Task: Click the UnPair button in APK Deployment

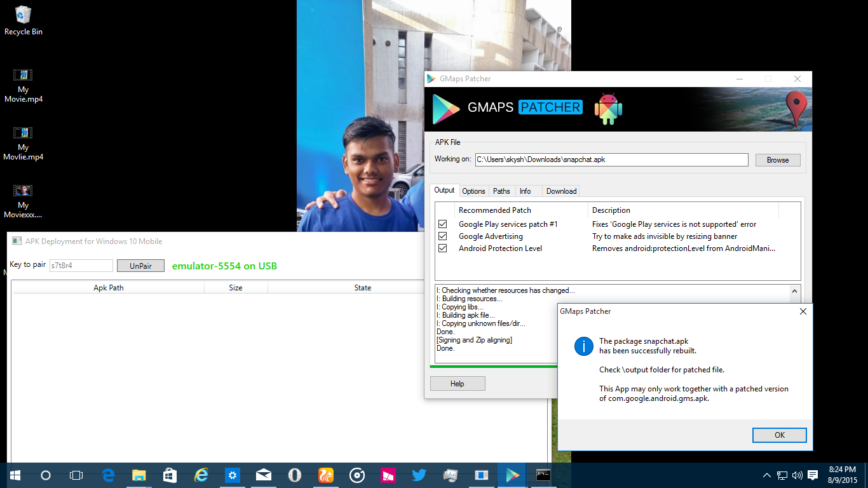Action: click(x=140, y=266)
